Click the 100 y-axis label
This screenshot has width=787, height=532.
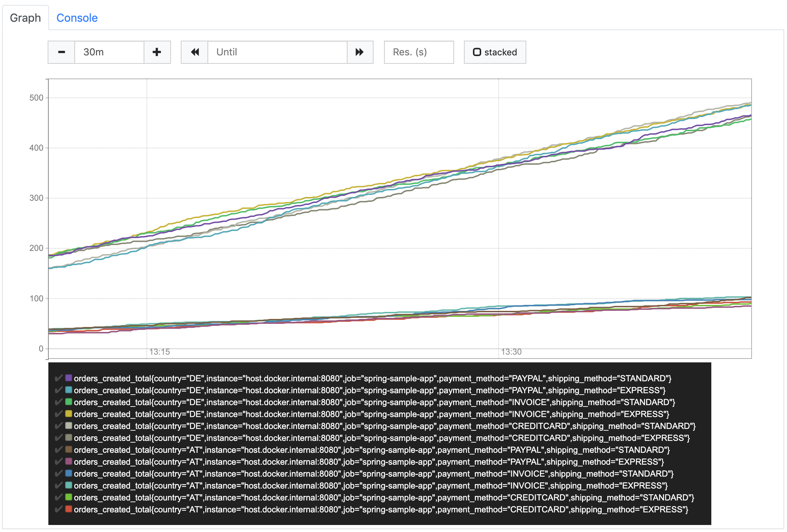point(36,299)
